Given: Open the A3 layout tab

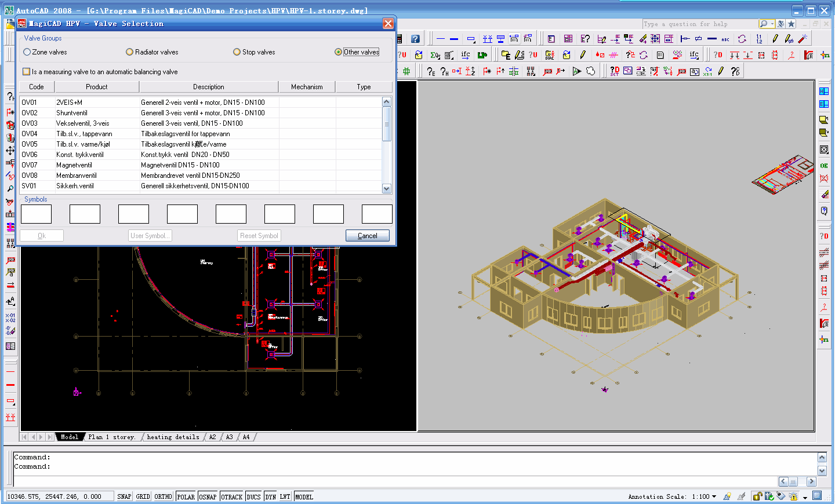Looking at the screenshot, I should 229,437.
